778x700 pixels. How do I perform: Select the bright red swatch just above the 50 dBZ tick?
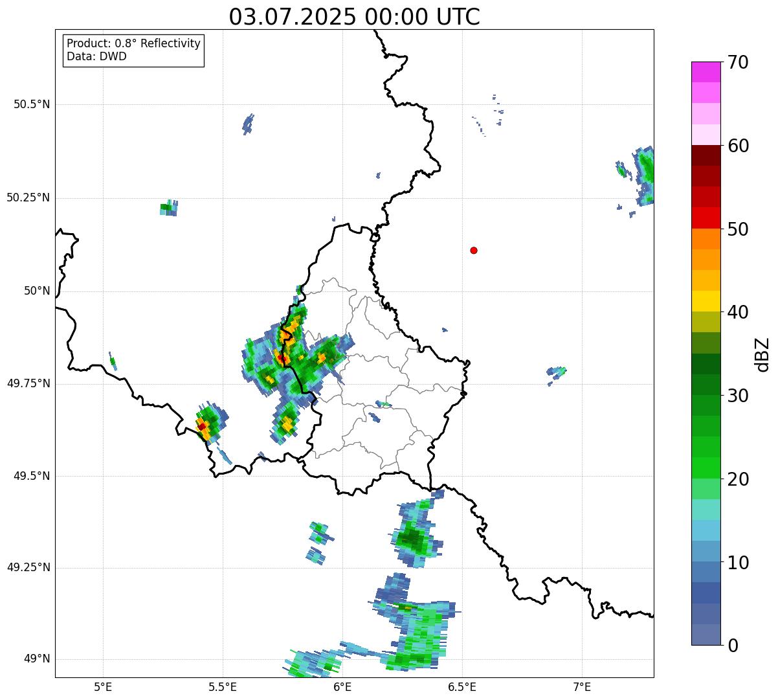pos(706,218)
